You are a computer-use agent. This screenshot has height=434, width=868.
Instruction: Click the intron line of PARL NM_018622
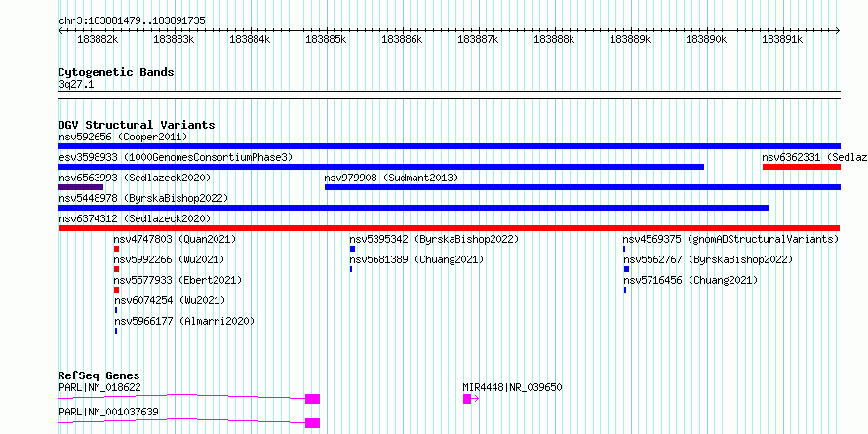coord(181,396)
